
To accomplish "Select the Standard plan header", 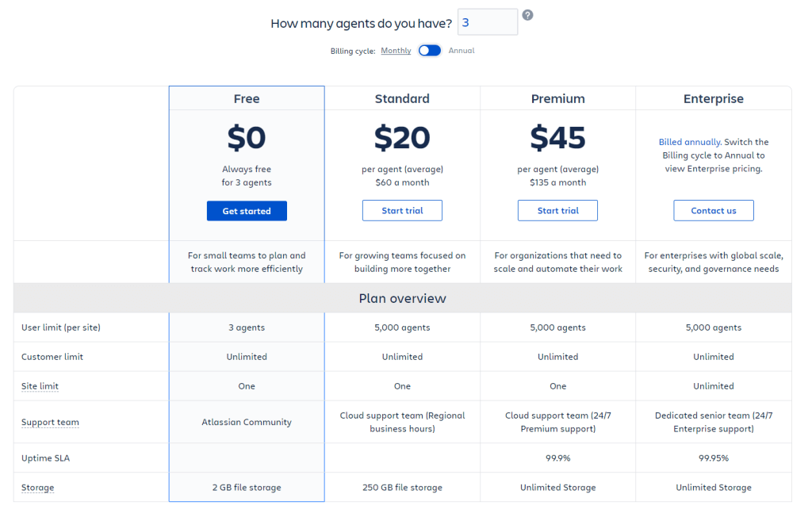I will coord(402,98).
